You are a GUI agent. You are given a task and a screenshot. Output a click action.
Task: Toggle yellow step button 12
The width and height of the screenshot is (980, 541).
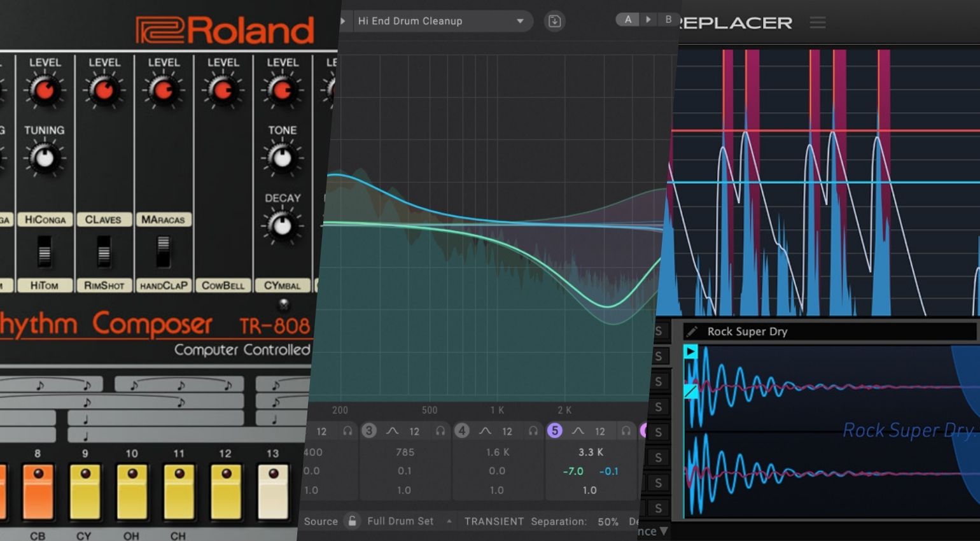(x=227, y=491)
